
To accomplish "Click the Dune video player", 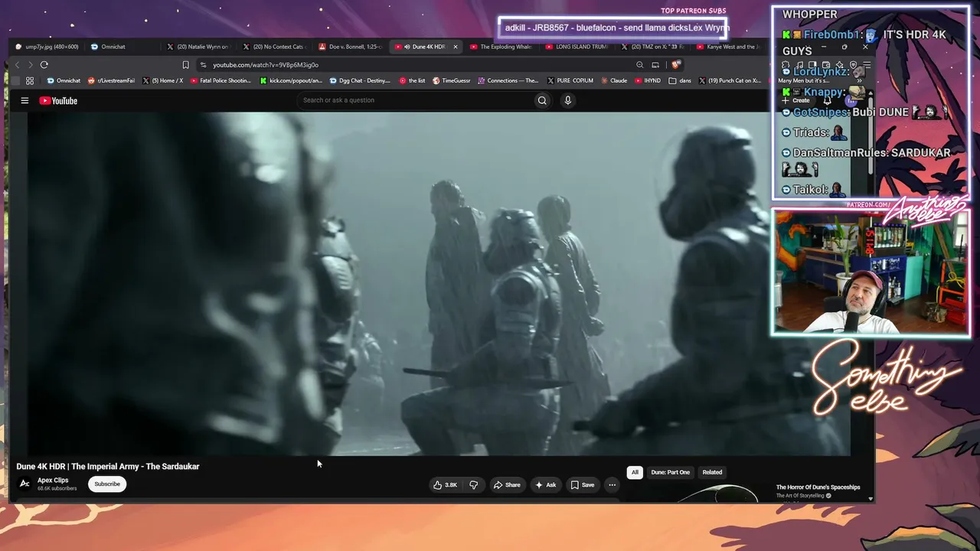I will point(439,284).
